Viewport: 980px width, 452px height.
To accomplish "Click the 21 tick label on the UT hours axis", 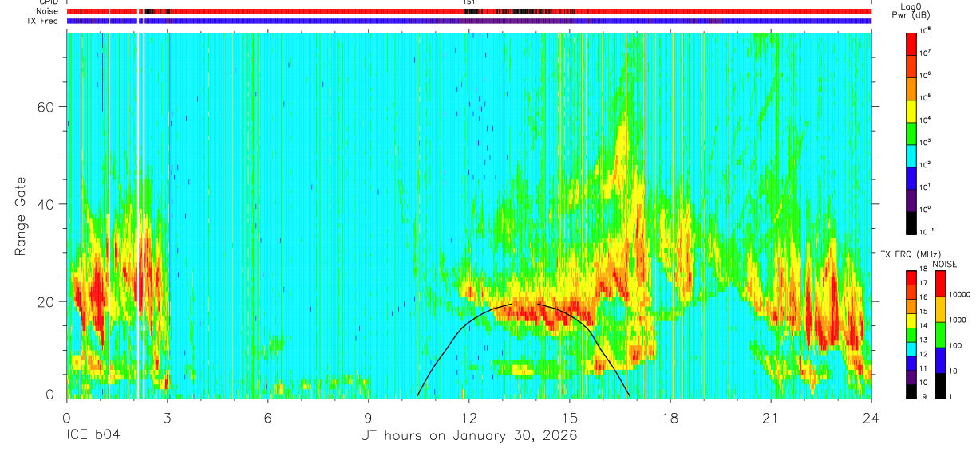I will [x=770, y=417].
